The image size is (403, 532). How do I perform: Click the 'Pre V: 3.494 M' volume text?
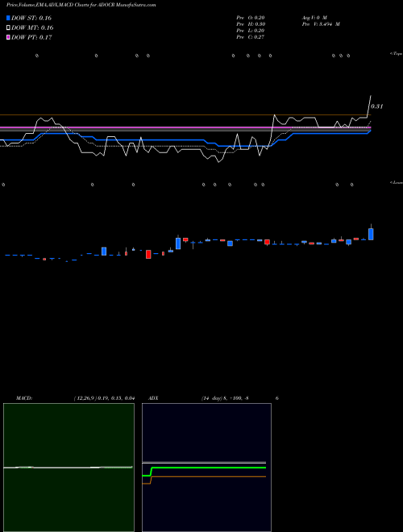[321, 24]
